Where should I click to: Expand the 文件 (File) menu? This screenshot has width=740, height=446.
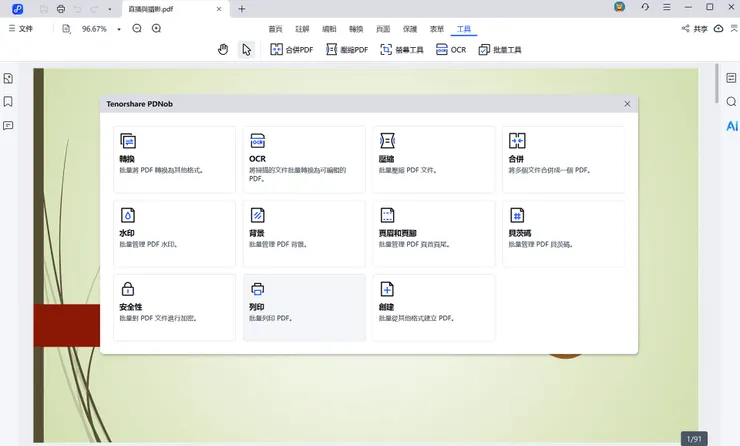tap(21, 29)
